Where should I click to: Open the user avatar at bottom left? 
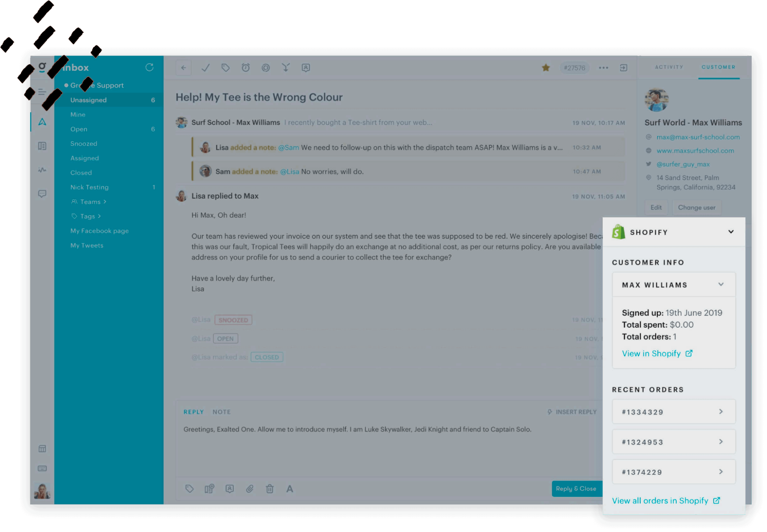[x=42, y=490]
